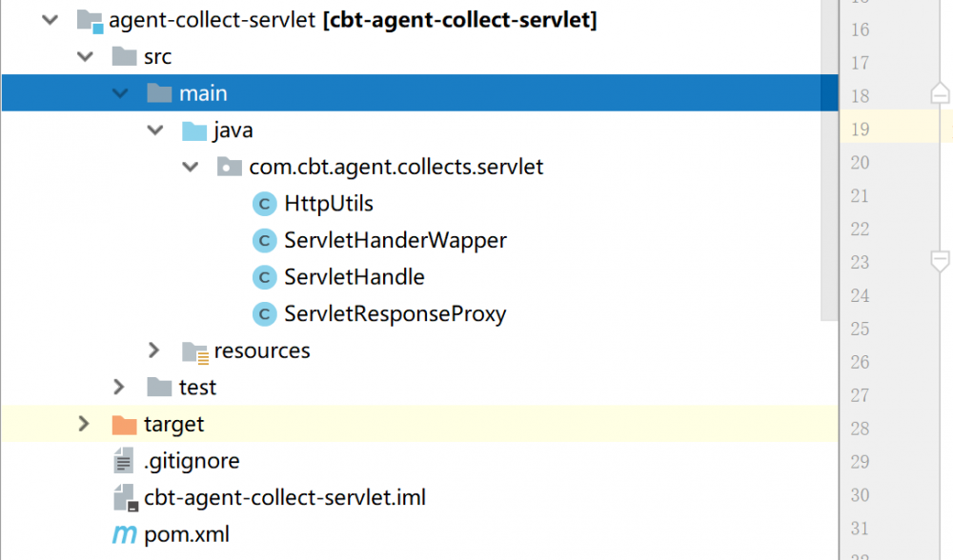Image resolution: width=953 pixels, height=560 pixels.
Task: Collapse the java source folder
Action: (155, 130)
